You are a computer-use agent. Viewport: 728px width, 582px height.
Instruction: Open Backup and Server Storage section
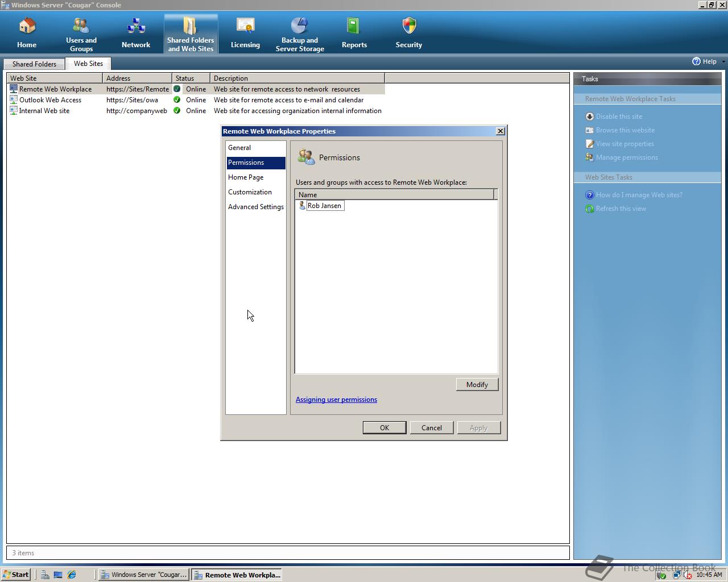[x=300, y=34]
